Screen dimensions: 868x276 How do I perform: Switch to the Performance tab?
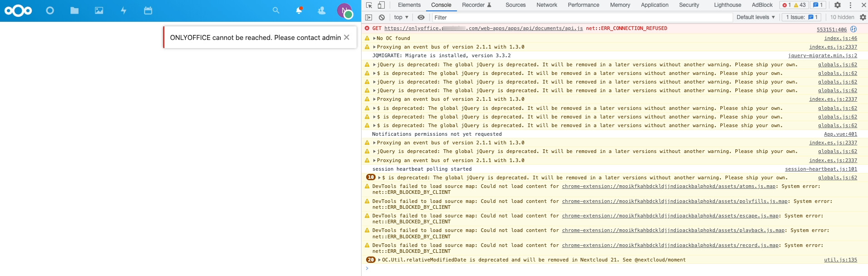(584, 5)
